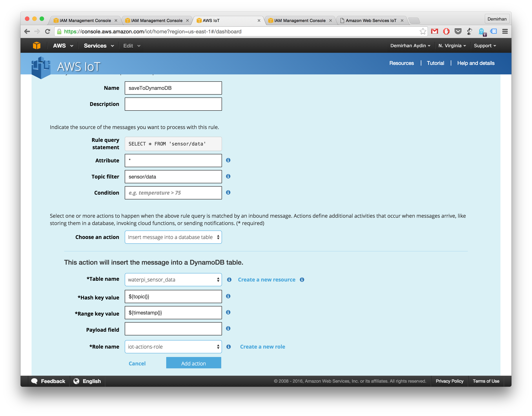Click the info icon beside Topic filter
Image resolution: width=532 pixels, height=416 pixels.
228,176
